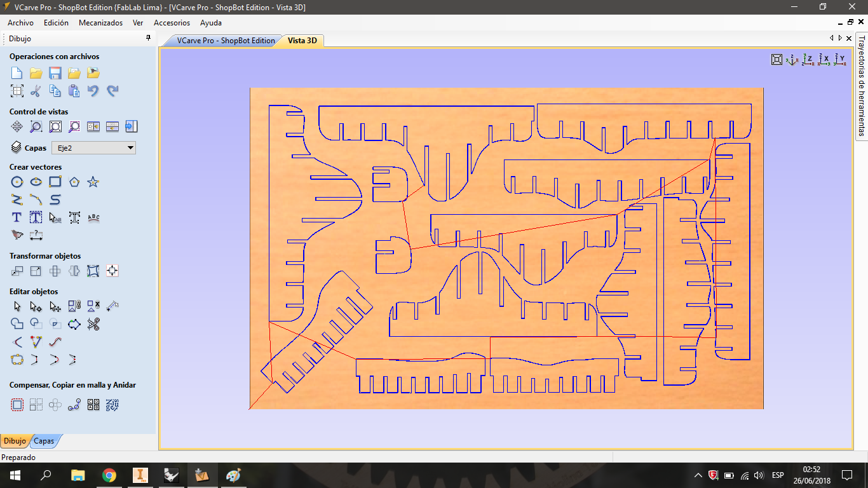Select the Draw Circle tool
This screenshot has width=868, height=488.
pos(17,182)
